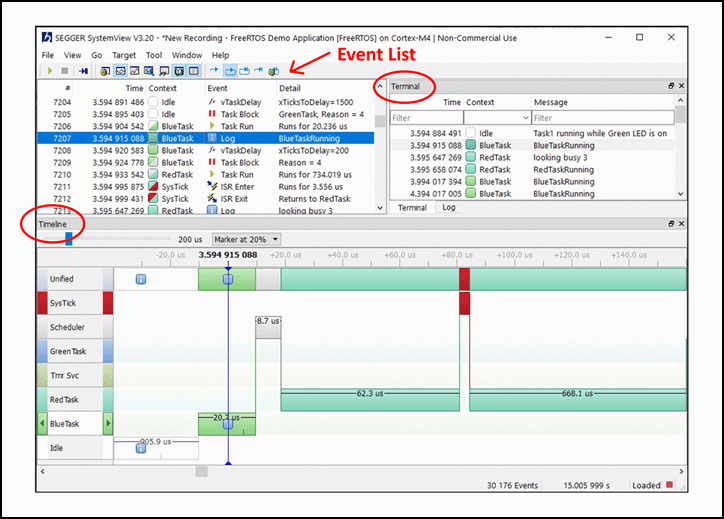
Task: Undock the Timeline panel using its float icon
Action: pos(671,223)
